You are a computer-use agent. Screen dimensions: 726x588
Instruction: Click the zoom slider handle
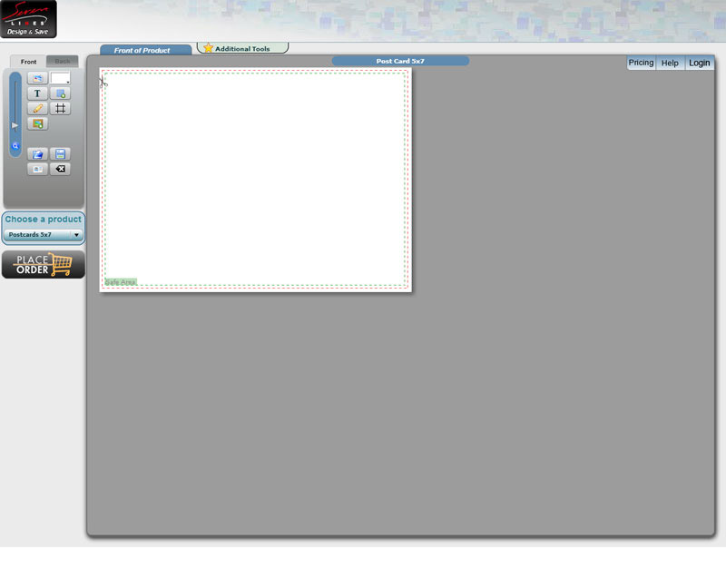(15, 125)
